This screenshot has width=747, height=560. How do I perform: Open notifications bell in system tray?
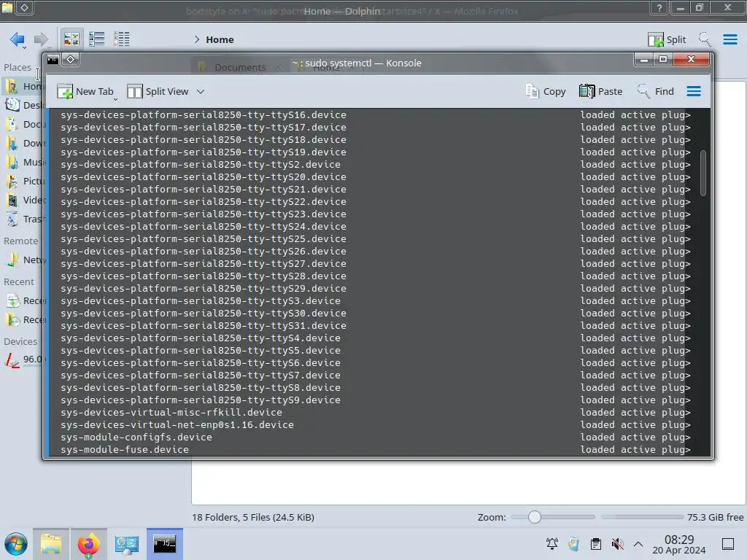click(x=551, y=544)
